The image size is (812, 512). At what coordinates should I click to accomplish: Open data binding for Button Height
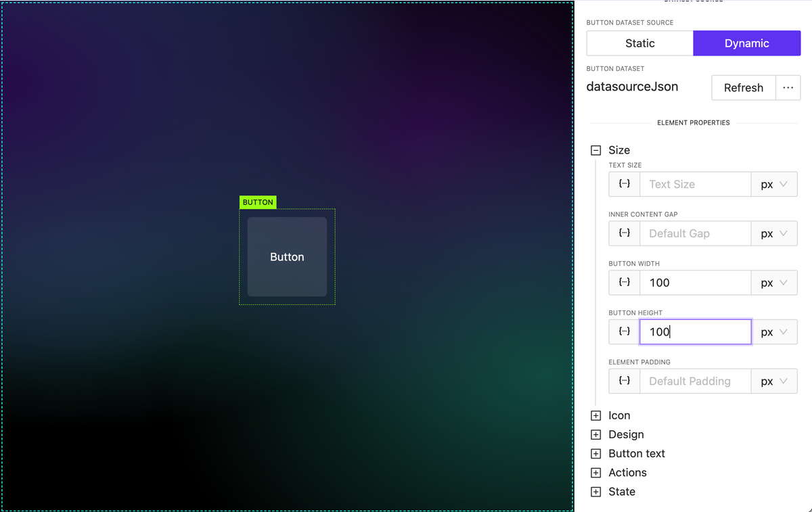[623, 331]
